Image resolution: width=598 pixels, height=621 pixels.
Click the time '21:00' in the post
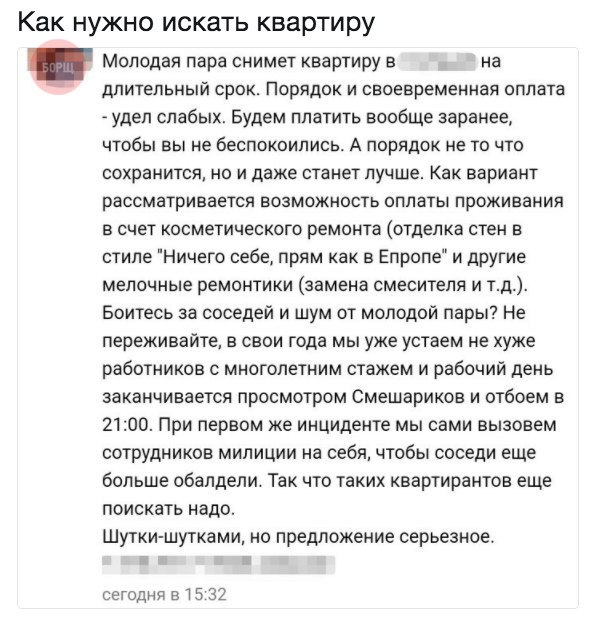(x=127, y=425)
